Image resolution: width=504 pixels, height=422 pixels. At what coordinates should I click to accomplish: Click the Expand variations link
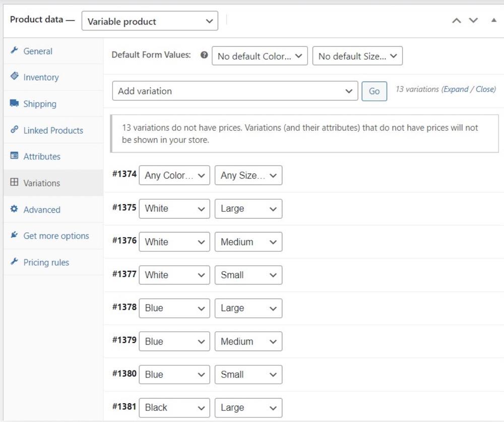tap(456, 89)
